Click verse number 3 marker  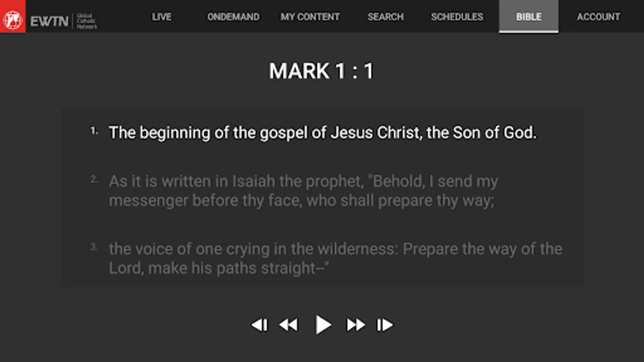94,247
